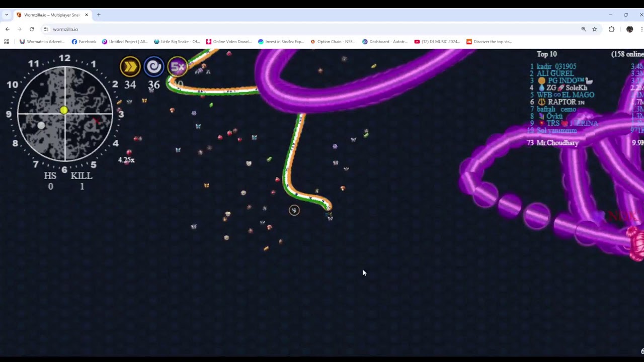
Task: Click the blue swirl magnet power-up icon
Action: [x=154, y=66]
